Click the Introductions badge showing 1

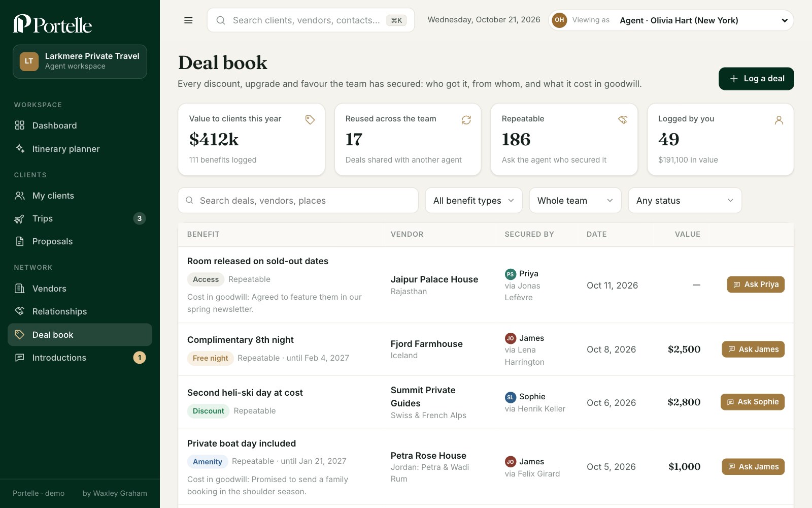[x=140, y=358]
